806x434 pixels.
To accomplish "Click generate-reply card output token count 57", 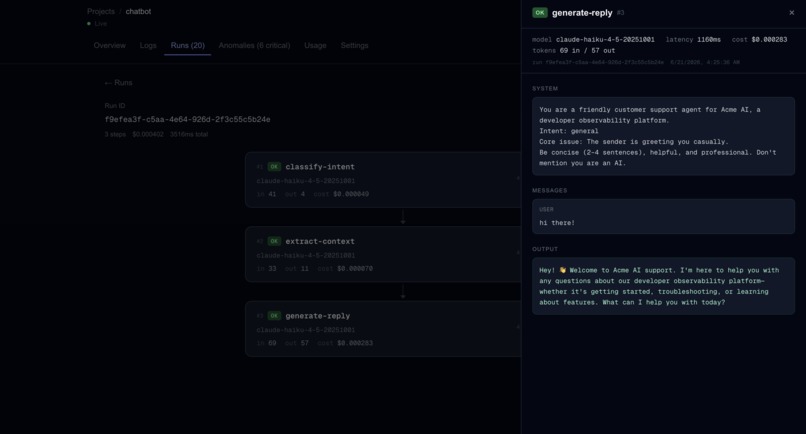I will point(305,343).
